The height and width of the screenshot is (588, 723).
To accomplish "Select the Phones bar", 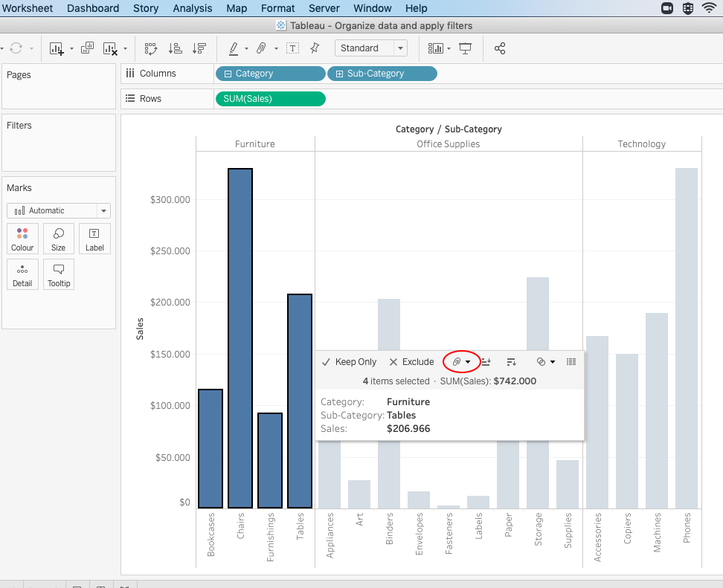I will pyautogui.click(x=687, y=338).
